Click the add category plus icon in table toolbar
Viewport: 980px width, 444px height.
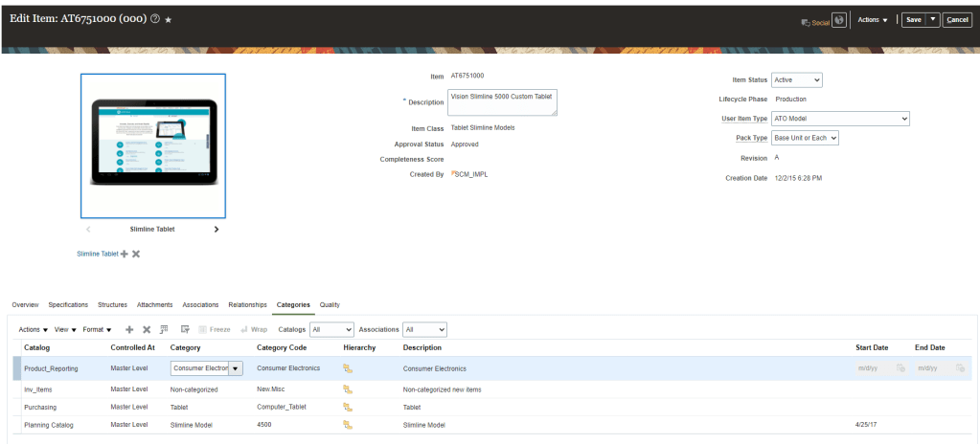(x=130, y=329)
